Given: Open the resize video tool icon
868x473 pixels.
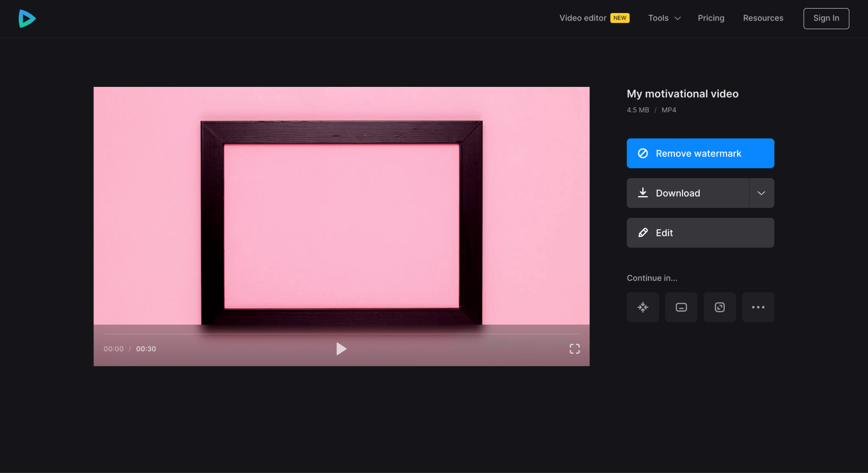Looking at the screenshot, I should 720,307.
